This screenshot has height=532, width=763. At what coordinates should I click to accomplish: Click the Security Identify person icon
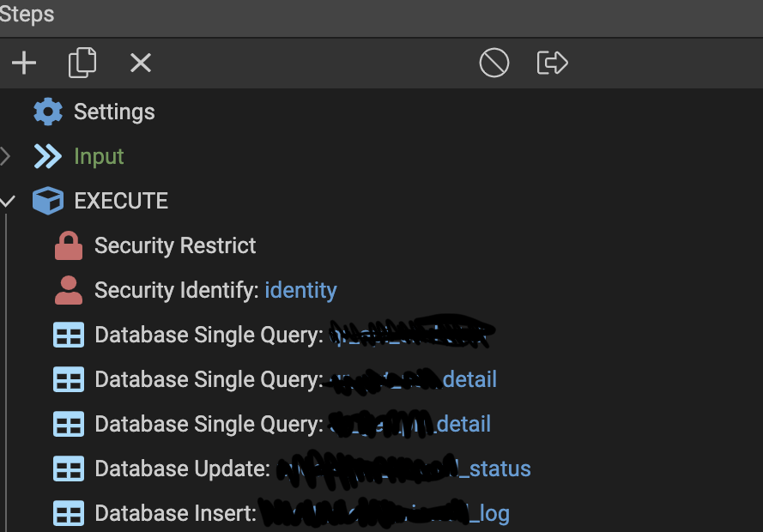tap(68, 289)
